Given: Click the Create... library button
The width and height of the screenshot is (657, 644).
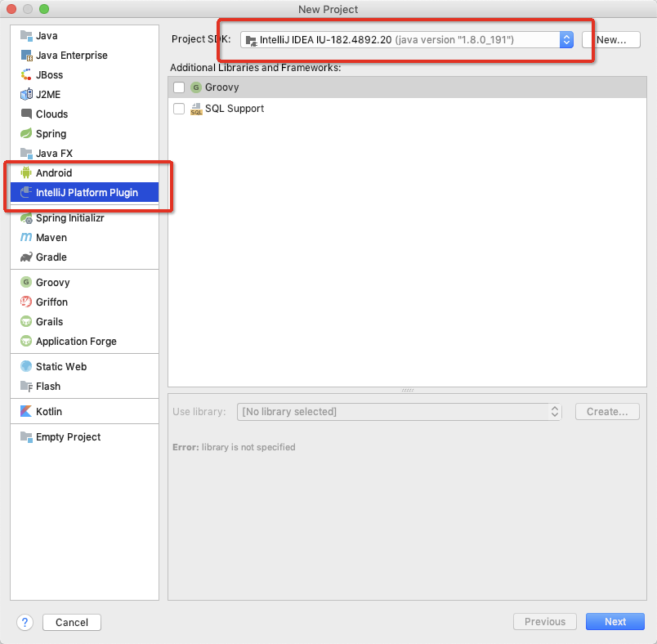Looking at the screenshot, I should [x=607, y=411].
